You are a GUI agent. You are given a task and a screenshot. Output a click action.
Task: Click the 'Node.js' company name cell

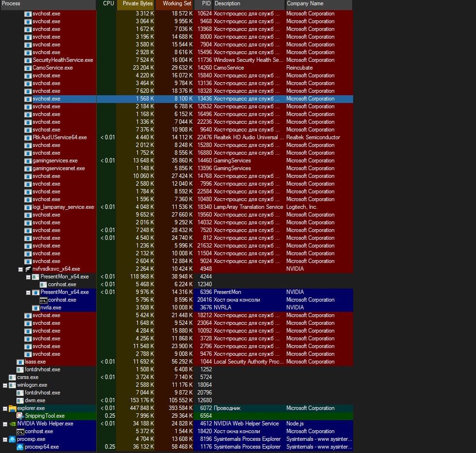[295, 424]
